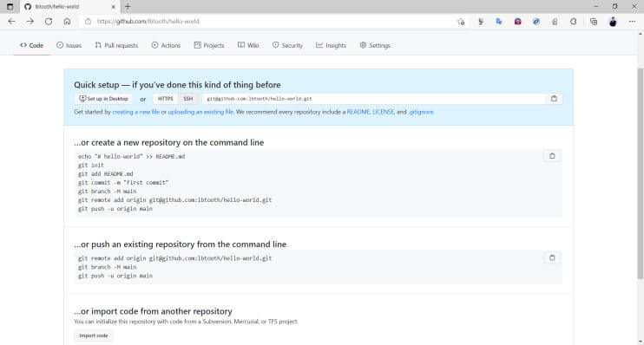Open the Issues tab
Viewport: 644px width, 345px height.
69,45
